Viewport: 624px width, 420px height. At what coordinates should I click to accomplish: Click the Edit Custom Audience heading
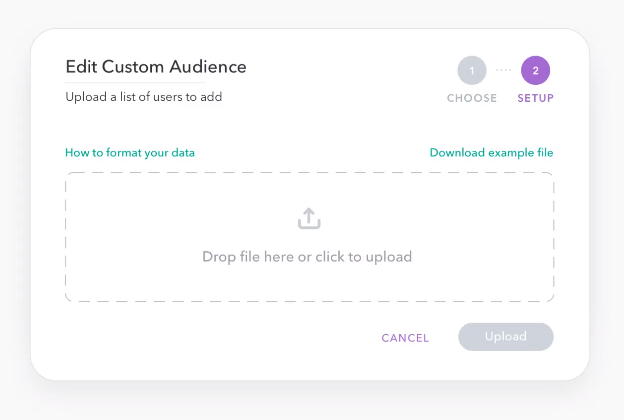coord(156,67)
